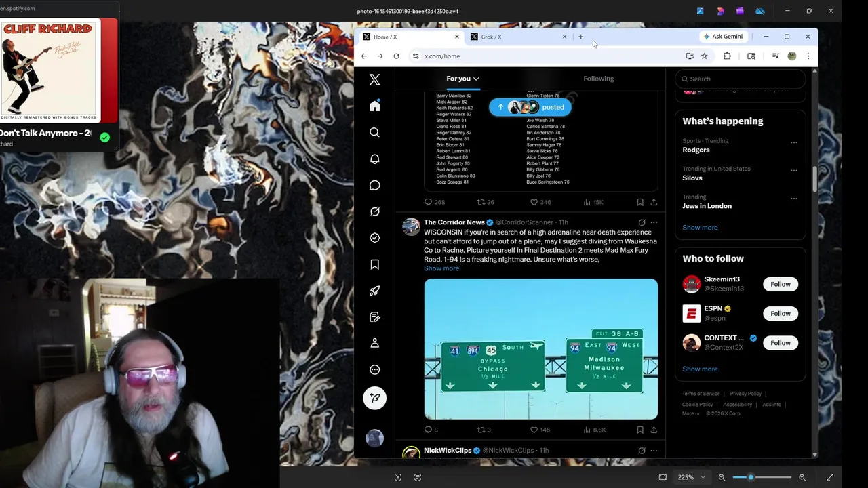Switch to Following tab
The width and height of the screenshot is (868, 488).
tap(598, 79)
